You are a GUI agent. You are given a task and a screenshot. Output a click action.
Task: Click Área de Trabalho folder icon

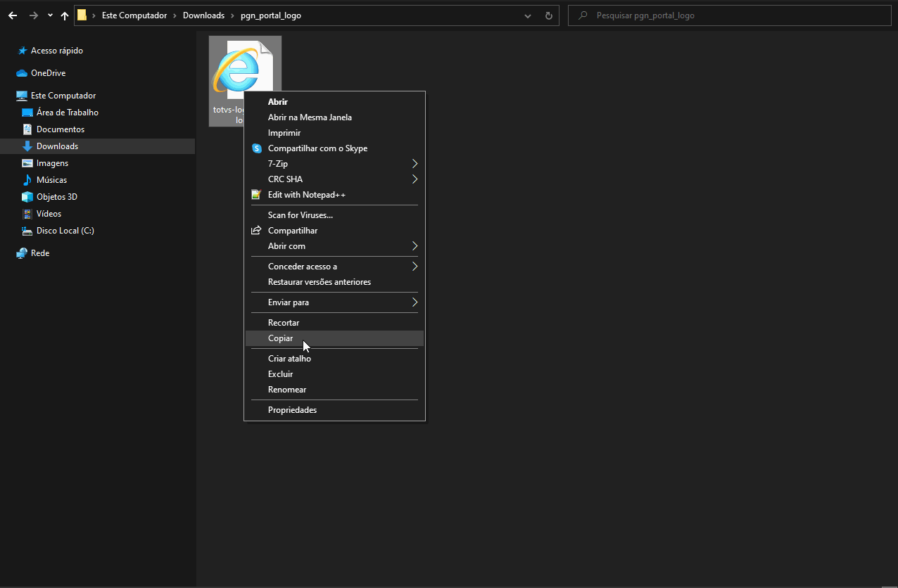pos(27,113)
